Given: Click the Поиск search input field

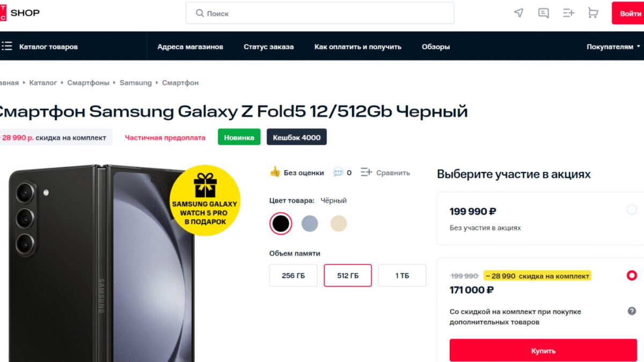Looking at the screenshot, I should 320,13.
